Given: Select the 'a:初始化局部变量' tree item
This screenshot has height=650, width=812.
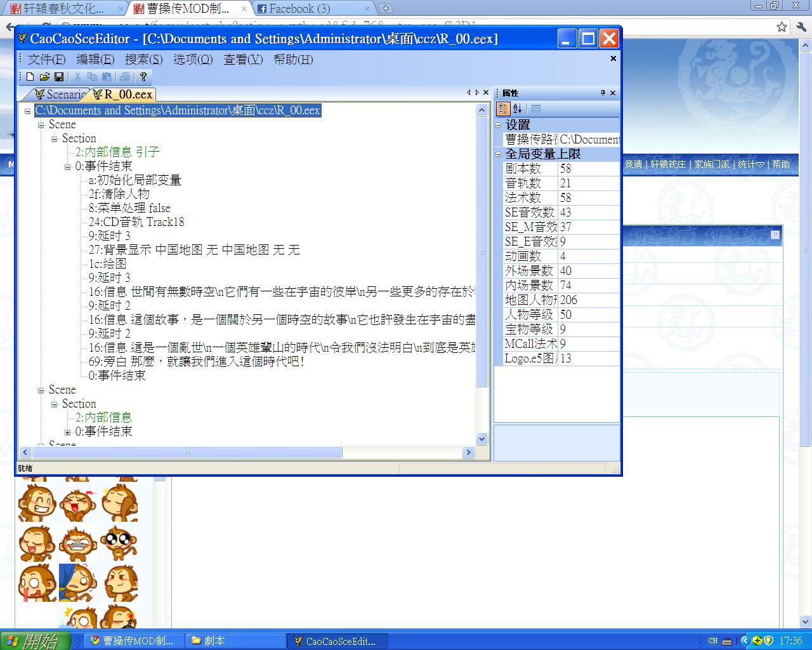Looking at the screenshot, I should click(134, 180).
